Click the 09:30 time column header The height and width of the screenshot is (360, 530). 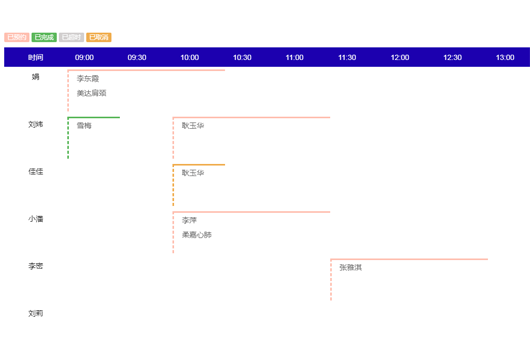pyautogui.click(x=137, y=57)
